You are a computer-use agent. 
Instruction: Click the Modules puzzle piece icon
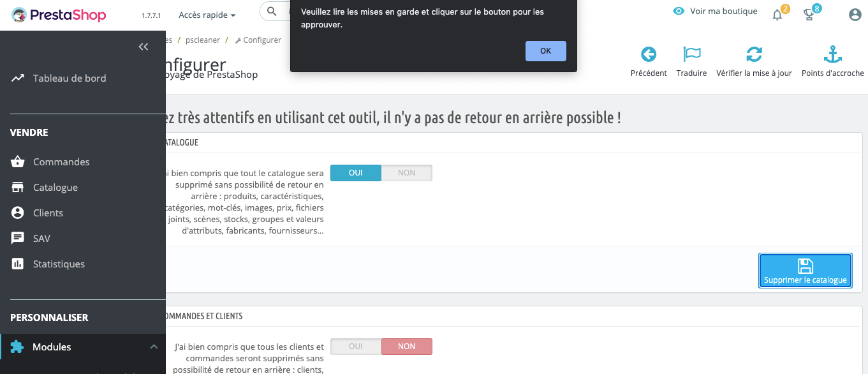(17, 347)
